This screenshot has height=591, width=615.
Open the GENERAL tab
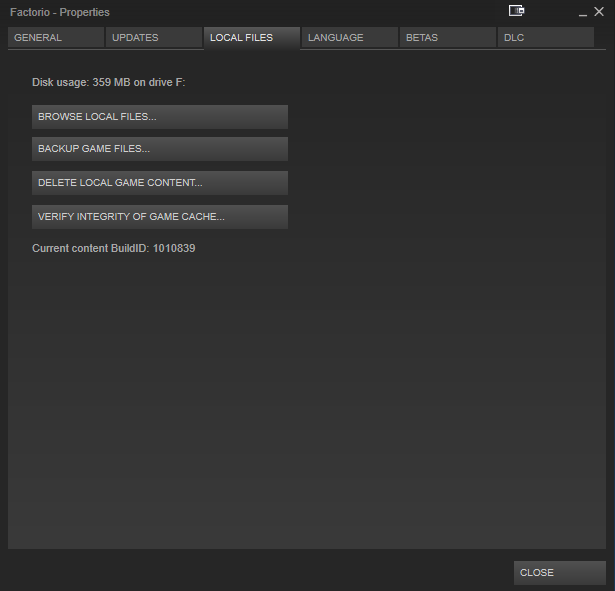[56, 38]
